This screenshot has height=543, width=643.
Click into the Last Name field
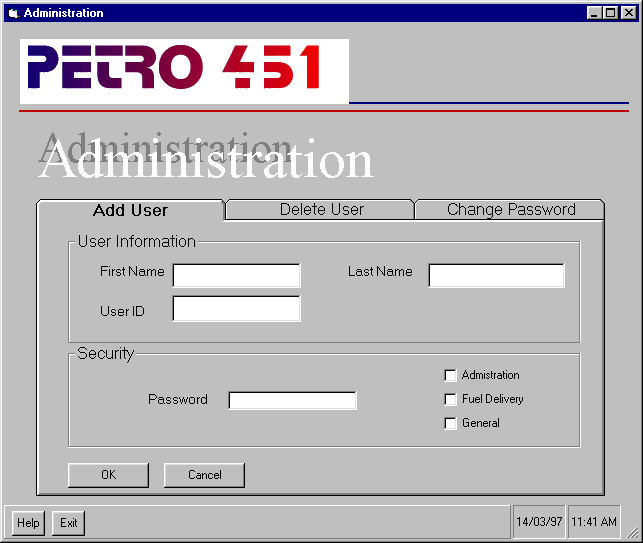pyautogui.click(x=496, y=275)
